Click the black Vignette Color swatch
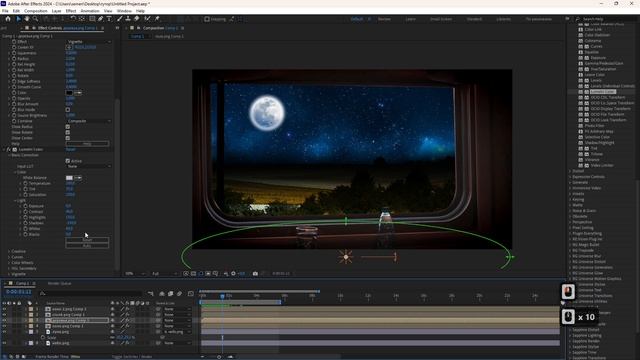The height and width of the screenshot is (360, 640). tap(69, 93)
